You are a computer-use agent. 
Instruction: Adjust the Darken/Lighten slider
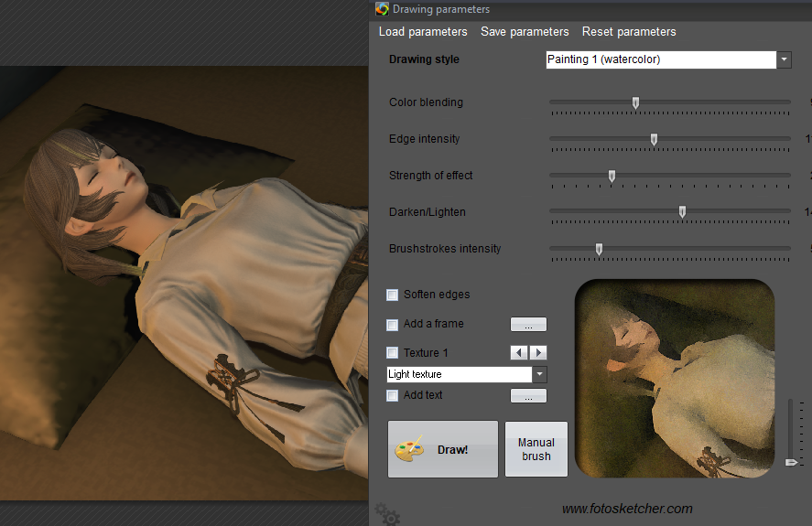pyautogui.click(x=682, y=211)
